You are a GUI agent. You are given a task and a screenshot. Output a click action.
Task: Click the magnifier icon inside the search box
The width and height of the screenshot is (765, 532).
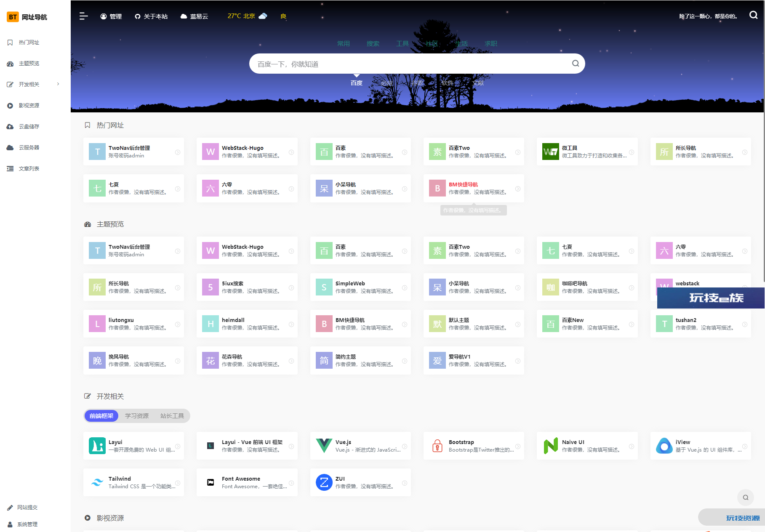575,64
